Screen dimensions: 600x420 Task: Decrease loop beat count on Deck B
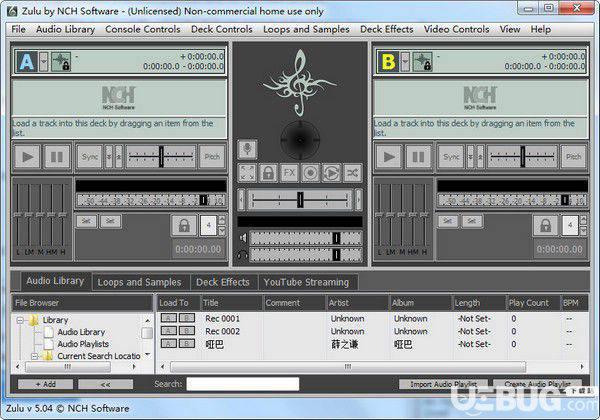[583, 231]
